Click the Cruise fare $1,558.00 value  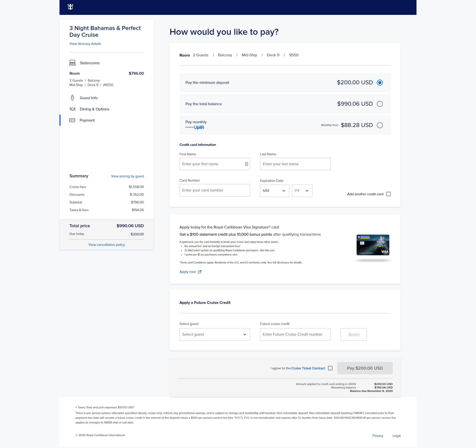point(136,187)
